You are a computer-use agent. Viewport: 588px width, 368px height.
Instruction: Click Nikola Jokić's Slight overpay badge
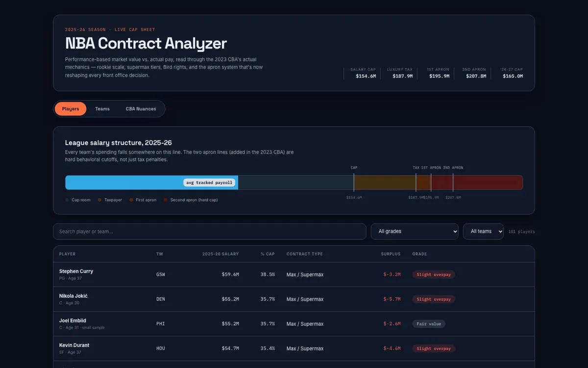[x=434, y=299]
